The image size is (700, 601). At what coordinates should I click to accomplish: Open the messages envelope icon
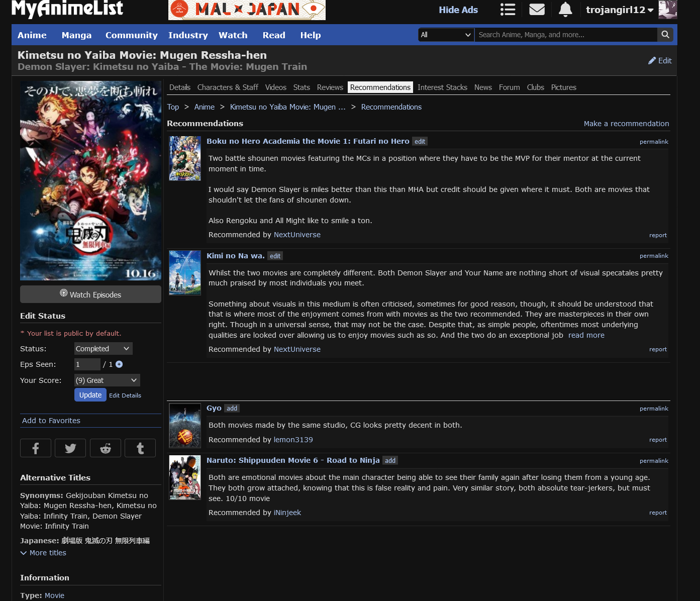pos(537,10)
